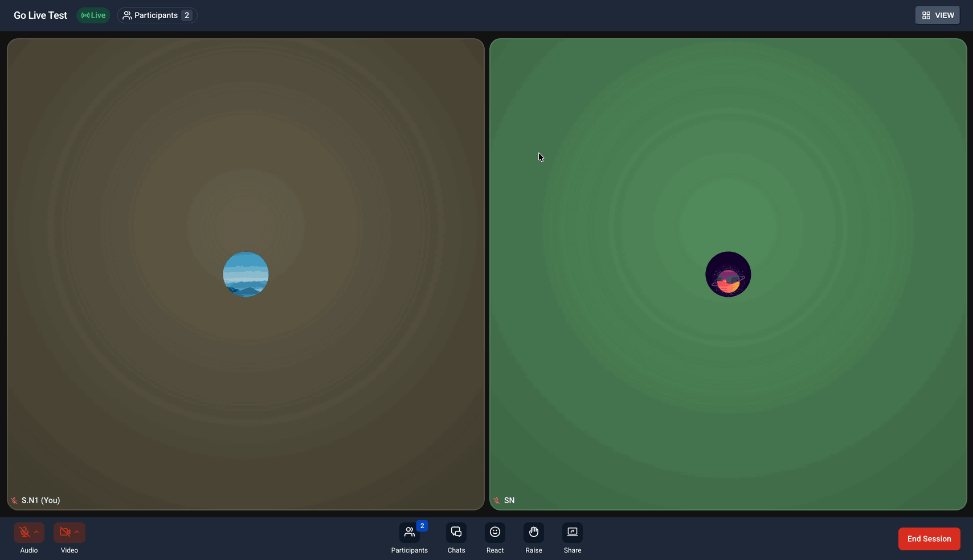Open video source options via the Video chevron

point(77,532)
